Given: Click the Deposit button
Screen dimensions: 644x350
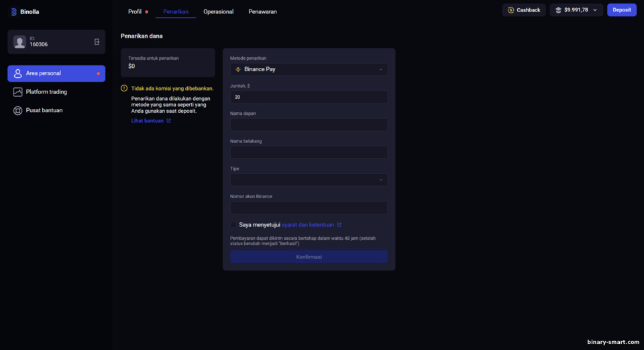Looking at the screenshot, I should point(621,10).
